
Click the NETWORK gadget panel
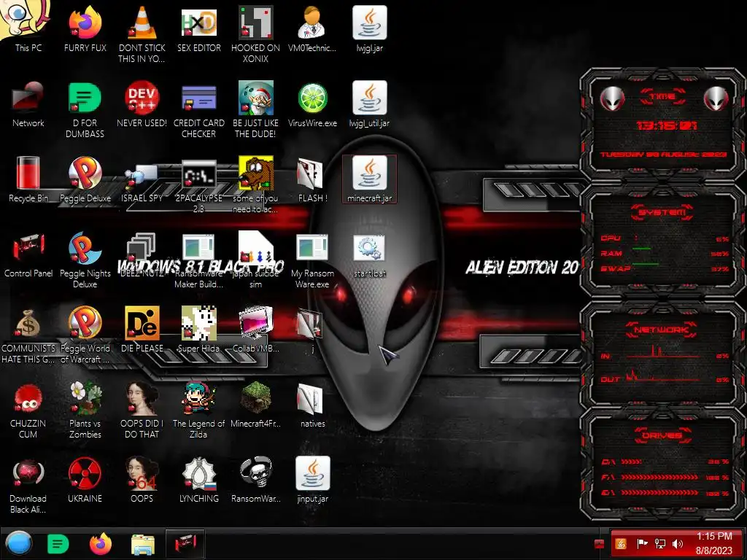click(x=662, y=354)
